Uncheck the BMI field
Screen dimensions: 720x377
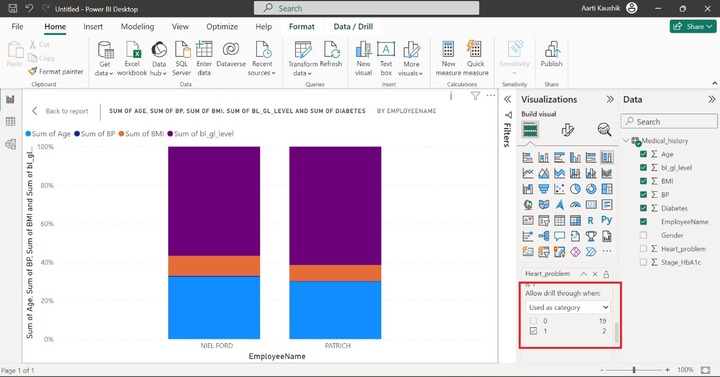(643, 181)
